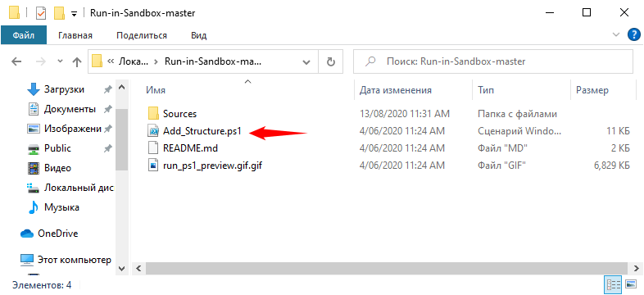Switch to Details view layout
The height and width of the screenshot is (295, 644).
[x=614, y=284]
